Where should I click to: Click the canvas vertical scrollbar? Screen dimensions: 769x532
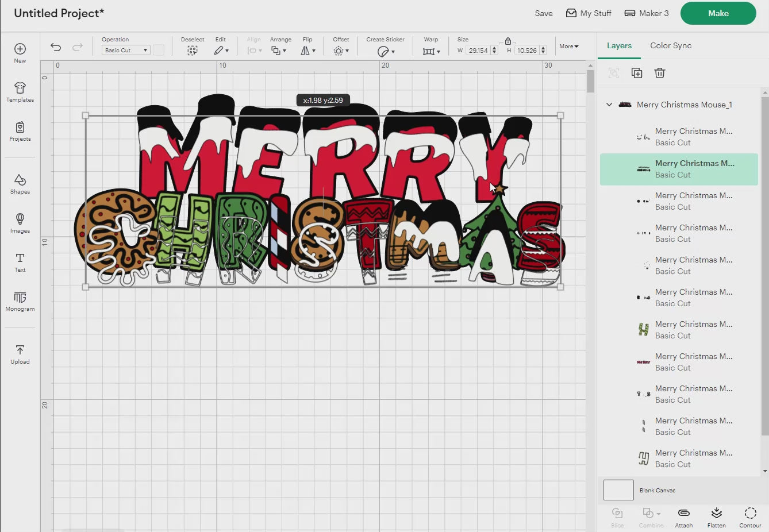[x=590, y=82]
